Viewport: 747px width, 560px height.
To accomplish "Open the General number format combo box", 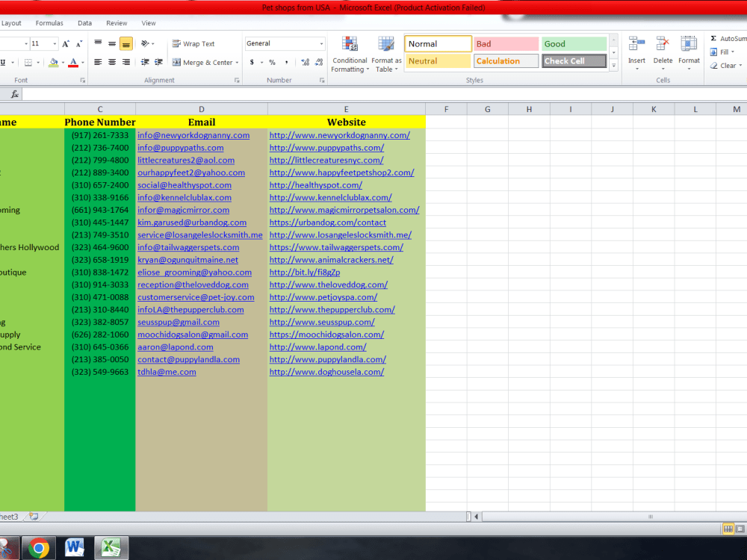I will point(285,43).
